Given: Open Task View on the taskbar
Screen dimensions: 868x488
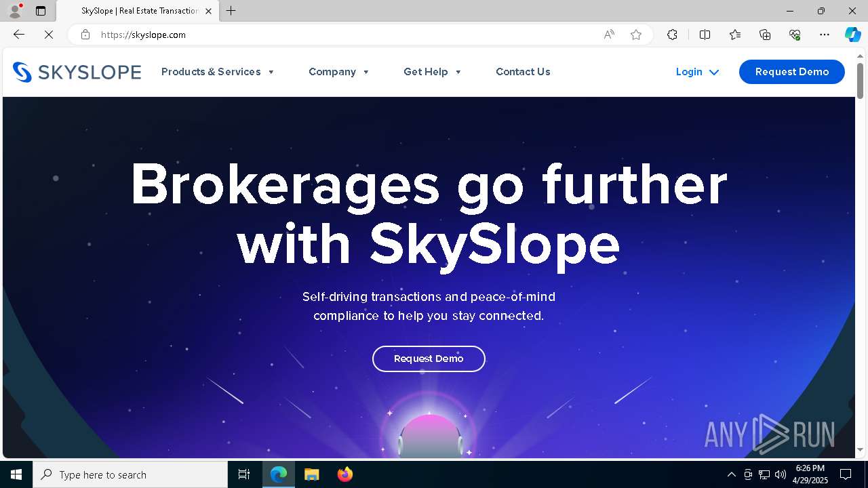Looking at the screenshot, I should pos(244,474).
